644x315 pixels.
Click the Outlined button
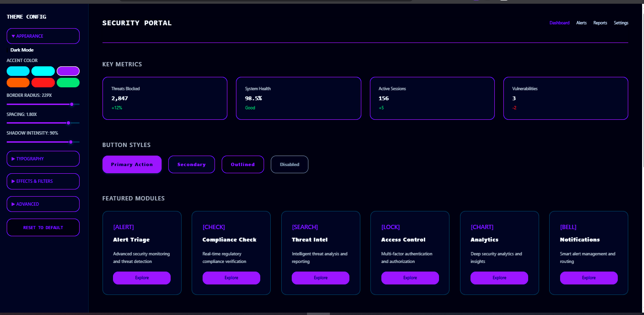click(x=243, y=165)
